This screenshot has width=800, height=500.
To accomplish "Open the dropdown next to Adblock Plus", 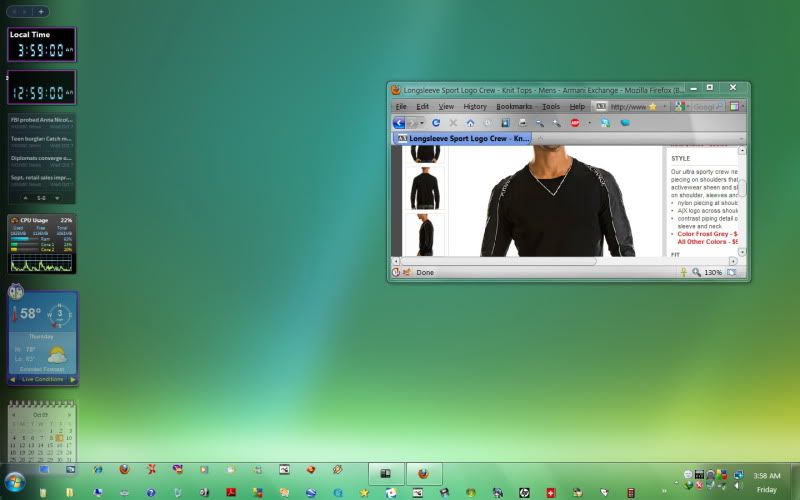I will coord(589,123).
